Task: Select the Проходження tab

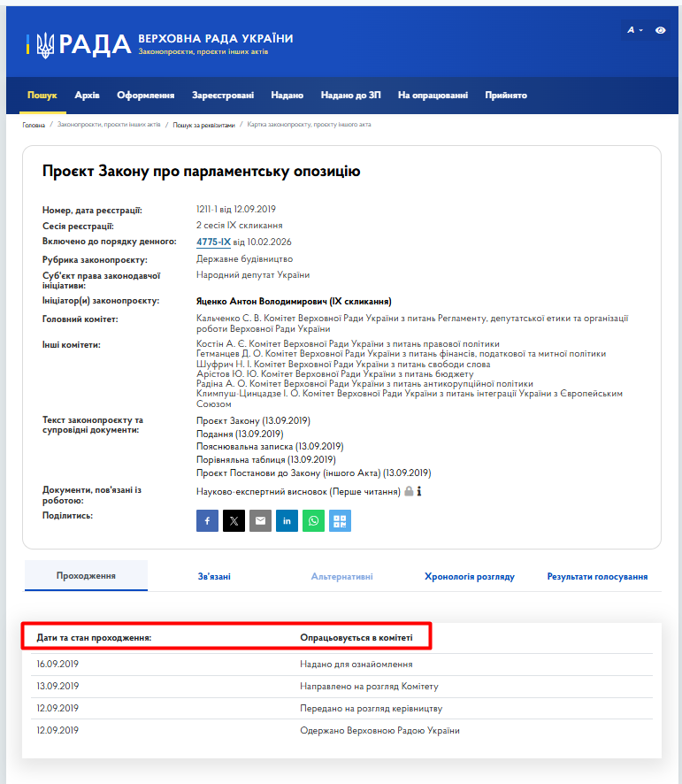Action: click(86, 576)
